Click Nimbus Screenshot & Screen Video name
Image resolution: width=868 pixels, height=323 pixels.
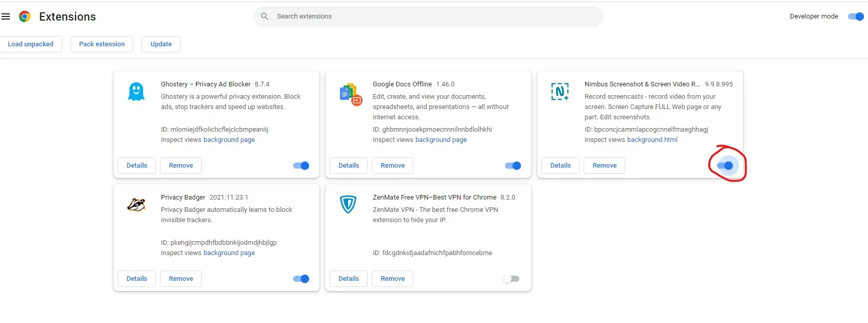pyautogui.click(x=642, y=84)
